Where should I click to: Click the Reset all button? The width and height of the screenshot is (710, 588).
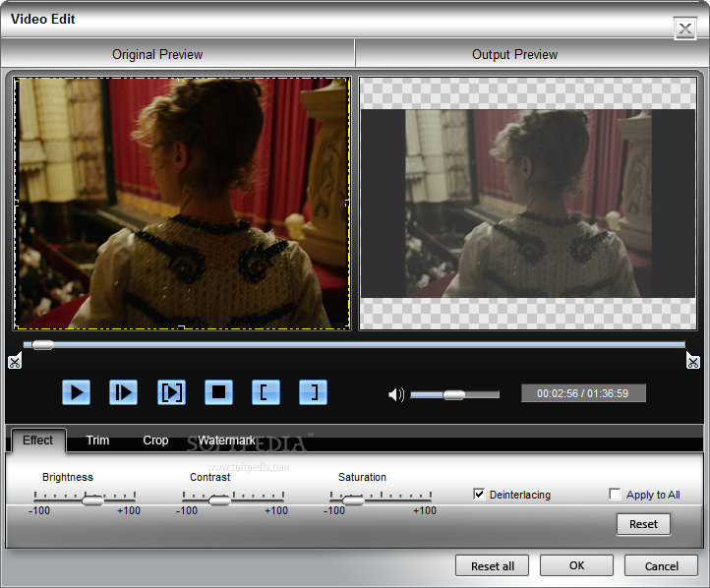click(493, 565)
